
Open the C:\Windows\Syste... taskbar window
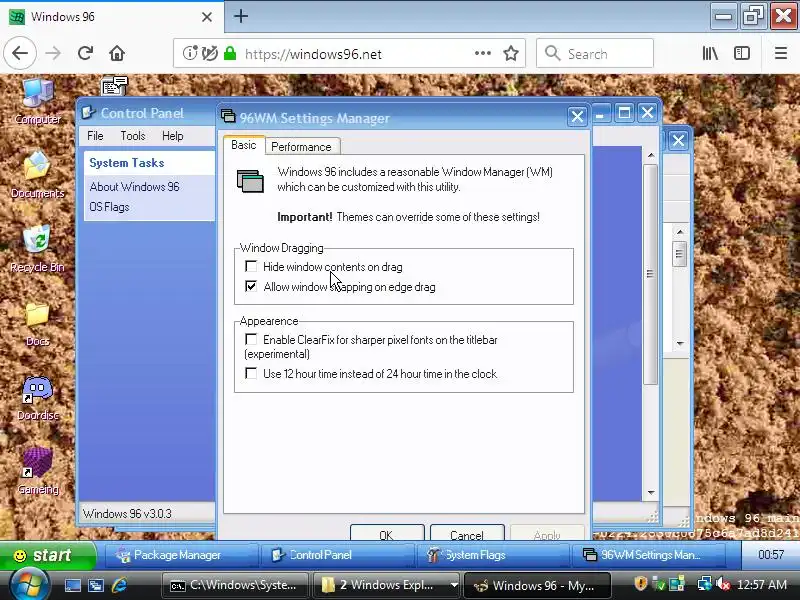click(235, 585)
